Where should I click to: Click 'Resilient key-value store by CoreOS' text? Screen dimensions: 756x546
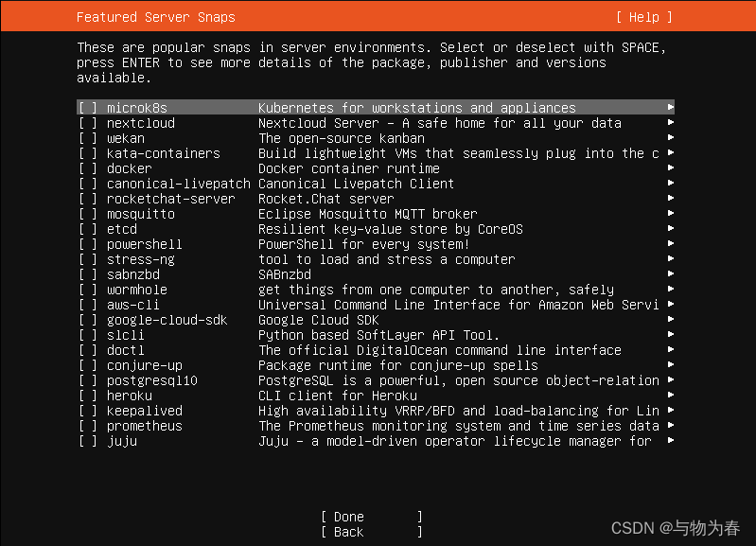[391, 229]
